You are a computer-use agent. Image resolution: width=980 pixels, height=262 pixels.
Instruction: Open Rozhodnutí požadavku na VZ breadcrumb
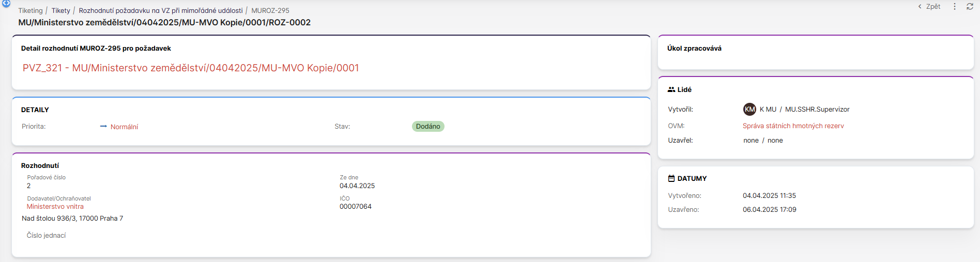161,10
